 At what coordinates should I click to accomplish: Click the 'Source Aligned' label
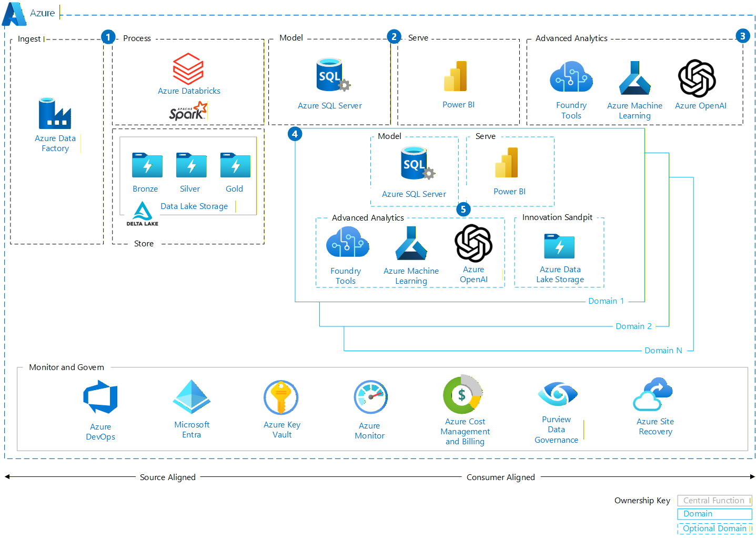tap(167, 477)
